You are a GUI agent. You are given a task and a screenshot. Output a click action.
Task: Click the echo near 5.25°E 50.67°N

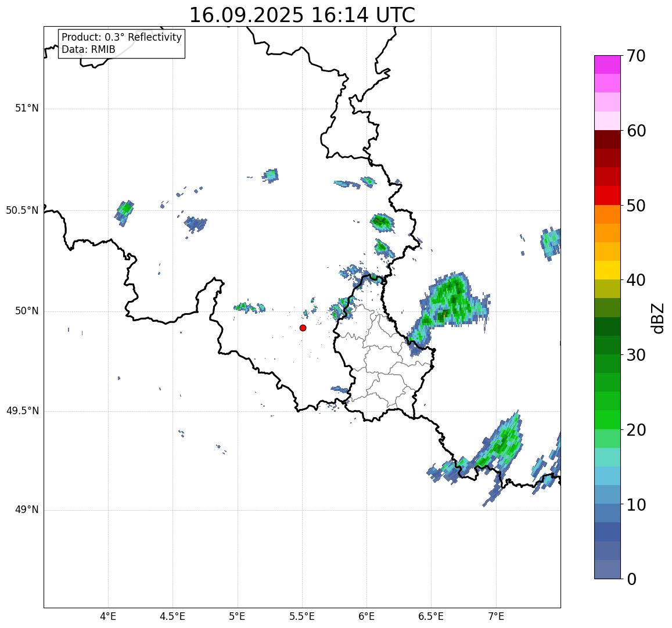(271, 175)
